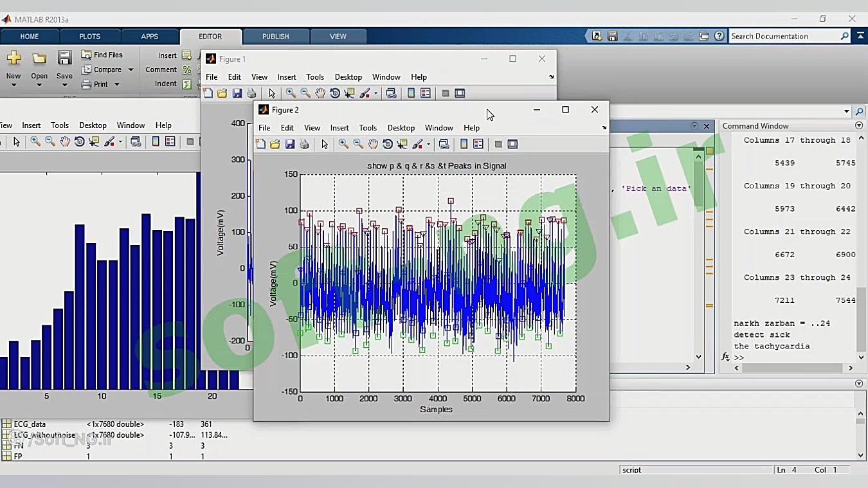This screenshot has height=488, width=868.
Task: Choose Data Cursor tool in Figure 2
Action: click(402, 144)
